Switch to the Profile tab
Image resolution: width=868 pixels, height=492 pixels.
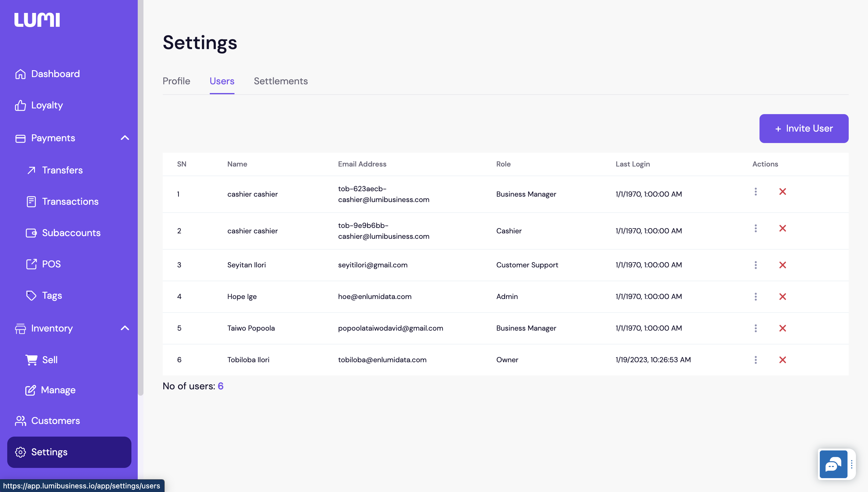pyautogui.click(x=176, y=81)
